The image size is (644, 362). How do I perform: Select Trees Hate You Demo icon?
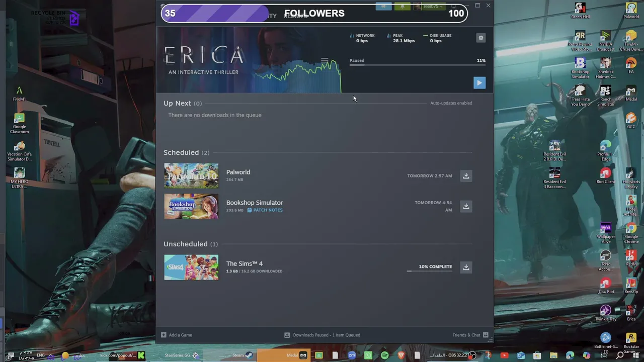[580, 96]
